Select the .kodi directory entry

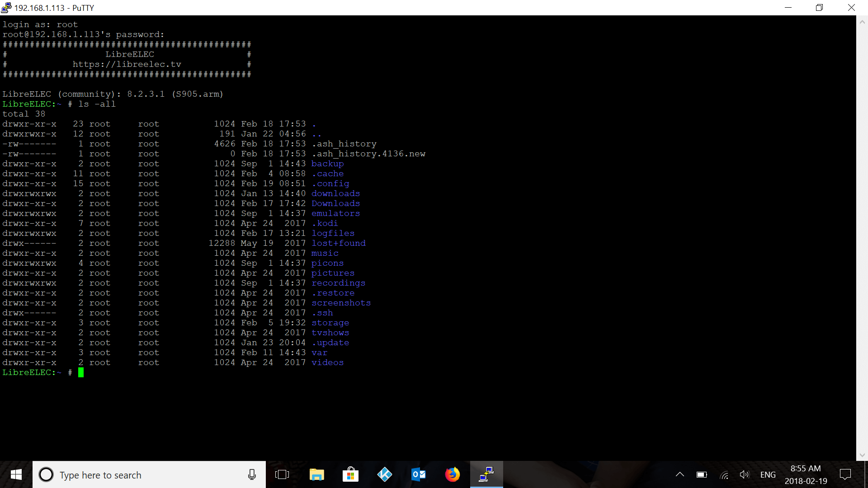point(324,223)
